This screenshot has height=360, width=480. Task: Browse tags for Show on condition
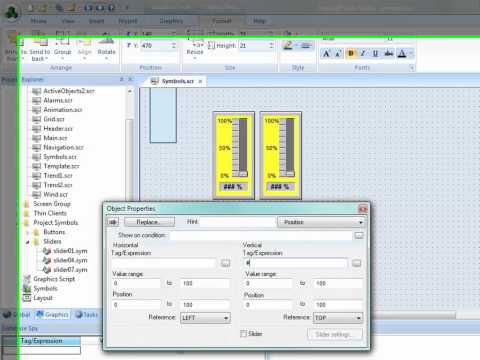pos(359,235)
